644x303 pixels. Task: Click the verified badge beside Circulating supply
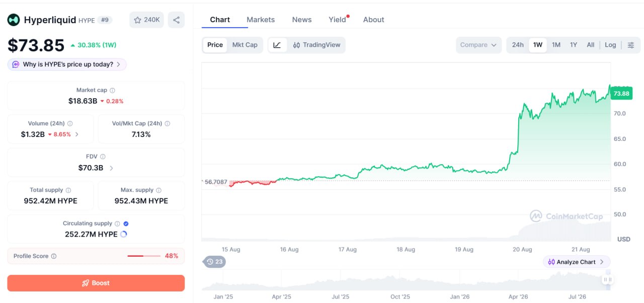126,223
